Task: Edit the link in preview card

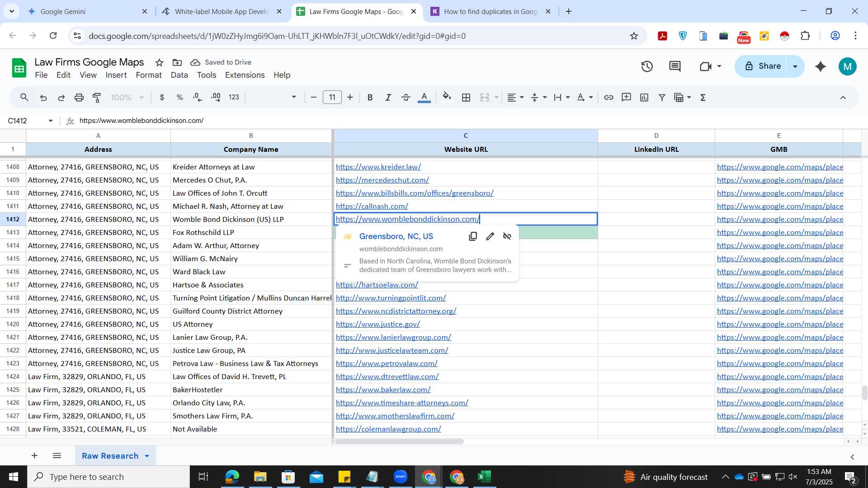Action: (490, 236)
